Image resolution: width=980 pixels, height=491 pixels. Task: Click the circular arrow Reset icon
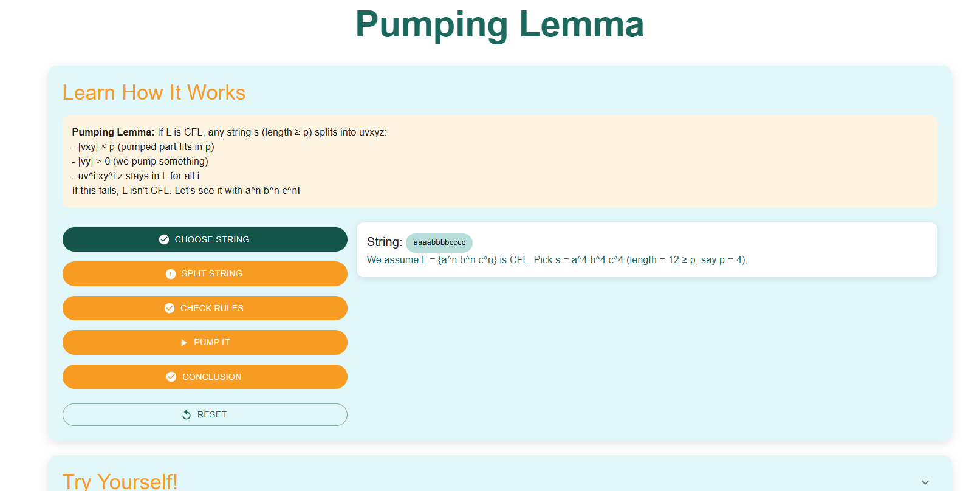187,414
